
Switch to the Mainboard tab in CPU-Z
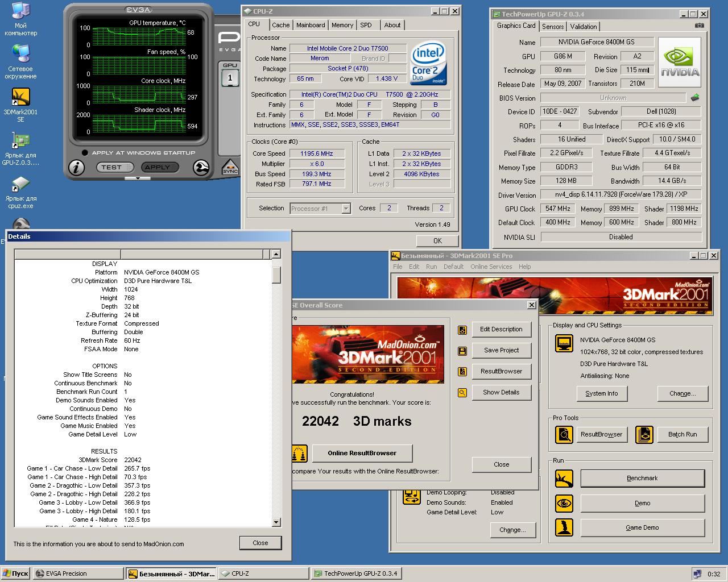coord(311,25)
